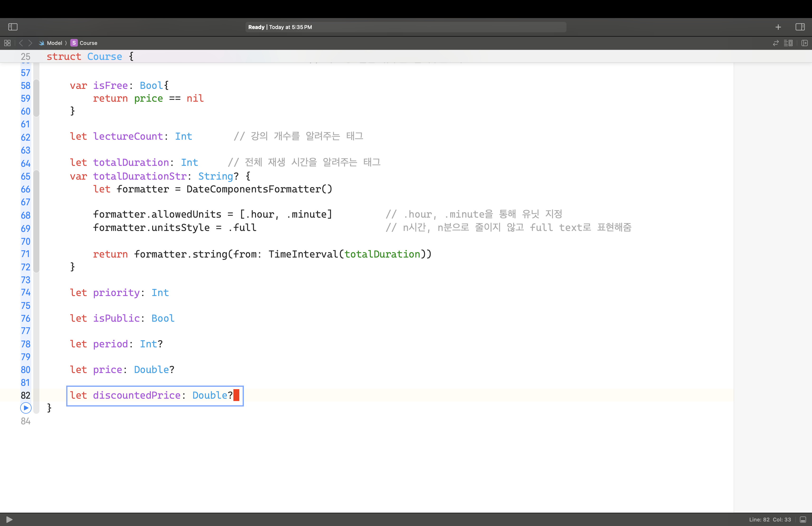Click the totalDurationStr code folding ribbon
Viewport: 812px width, 526px height.
(x=36, y=221)
